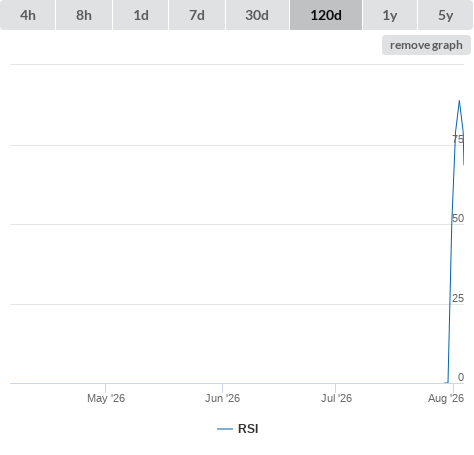Open the 30d time range tab
Screen dimensions: 474x455
click(x=257, y=15)
